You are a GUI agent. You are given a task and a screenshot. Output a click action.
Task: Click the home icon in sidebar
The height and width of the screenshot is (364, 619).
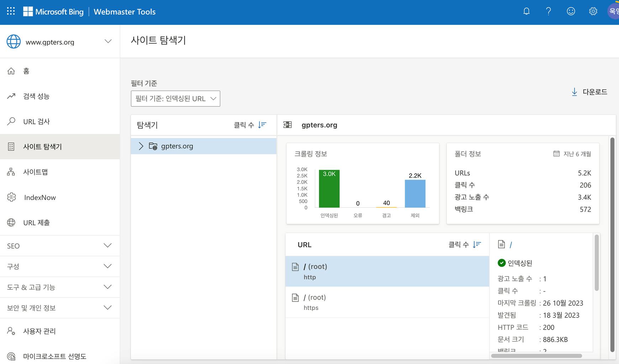(x=11, y=71)
